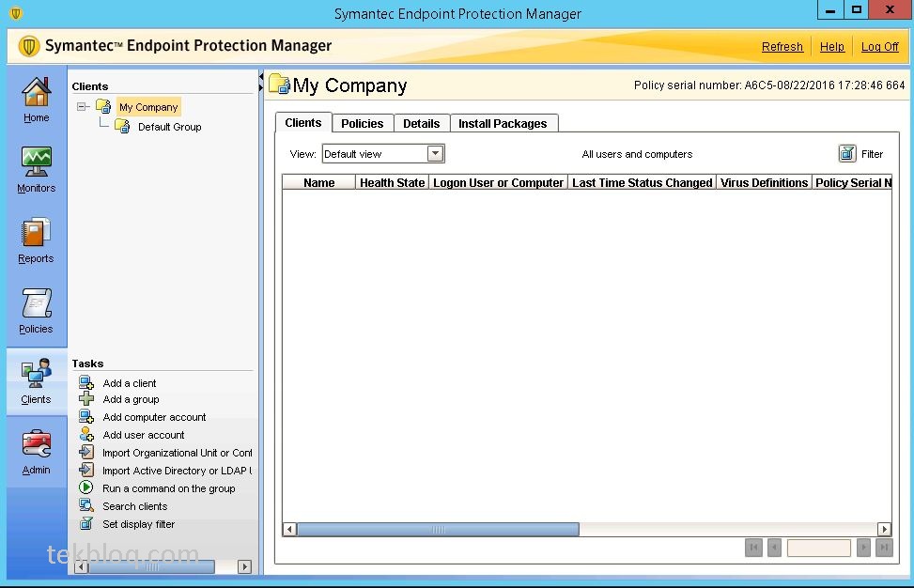The width and height of the screenshot is (914, 588).
Task: Click the Tasks pane scrollbar left arrow
Action: click(x=82, y=566)
